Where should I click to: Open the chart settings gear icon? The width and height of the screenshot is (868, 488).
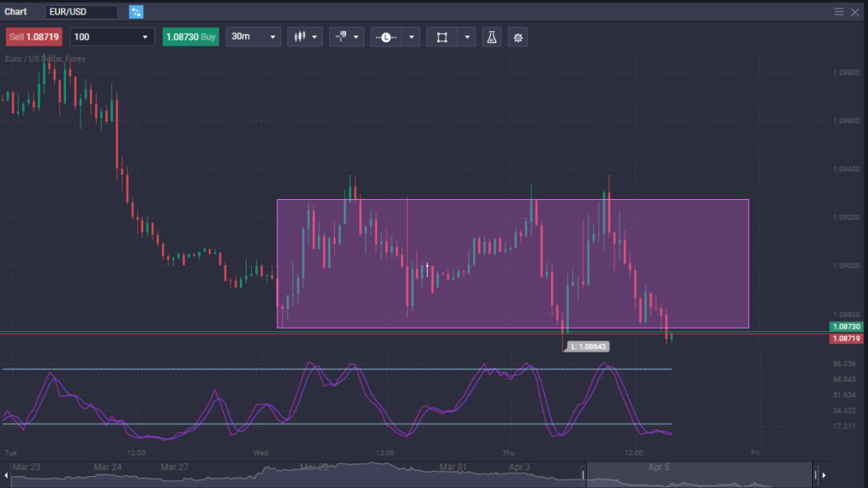point(517,36)
